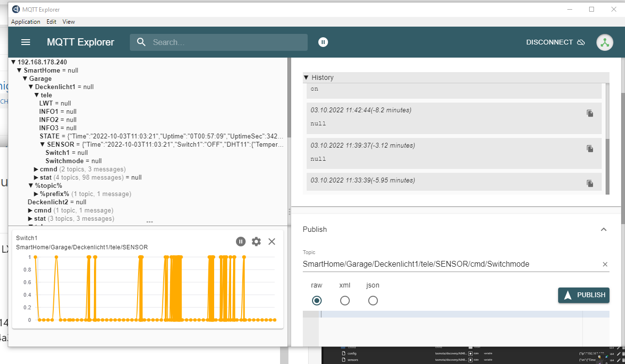The height and width of the screenshot is (364, 625).
Task: Collapse the Publish section chevron
Action: pyautogui.click(x=604, y=229)
